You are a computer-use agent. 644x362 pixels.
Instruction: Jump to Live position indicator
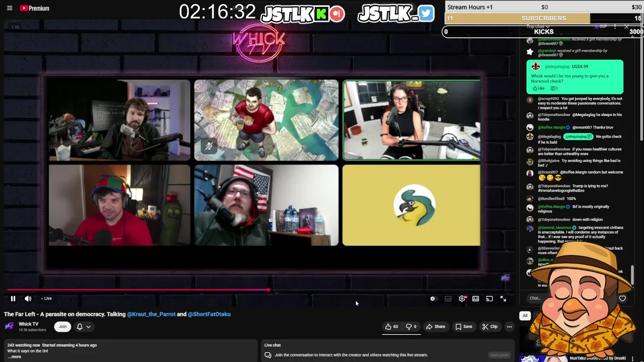coord(46,299)
